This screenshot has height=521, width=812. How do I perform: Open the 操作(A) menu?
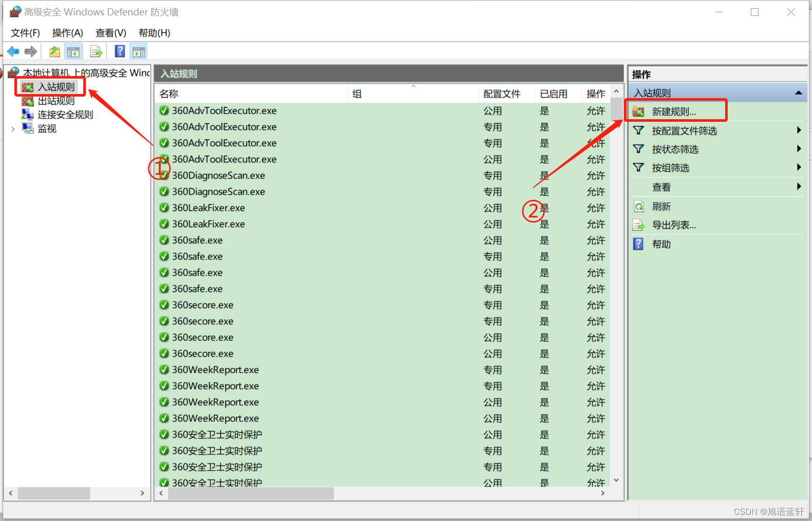[x=67, y=33]
